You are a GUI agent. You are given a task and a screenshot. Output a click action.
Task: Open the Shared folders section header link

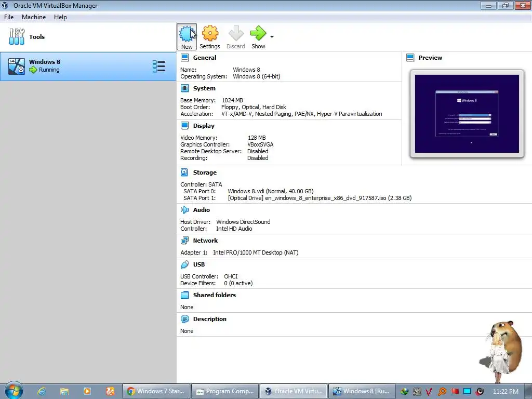pos(215,295)
